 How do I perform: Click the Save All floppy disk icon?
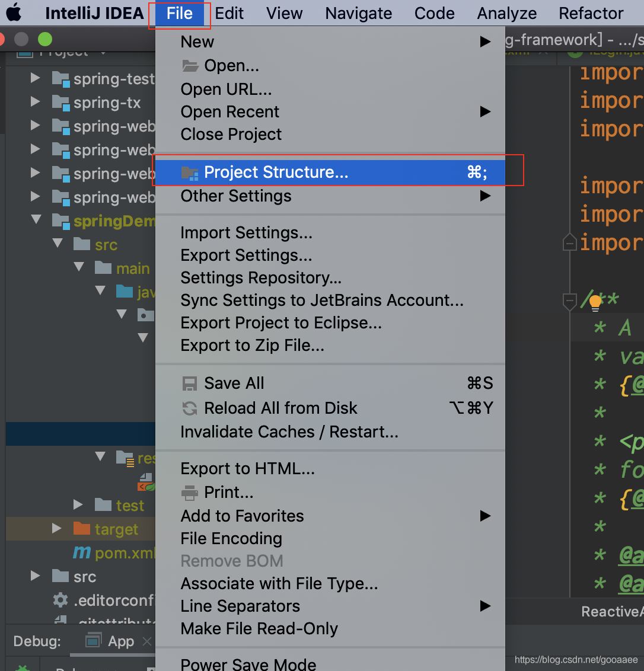190,384
